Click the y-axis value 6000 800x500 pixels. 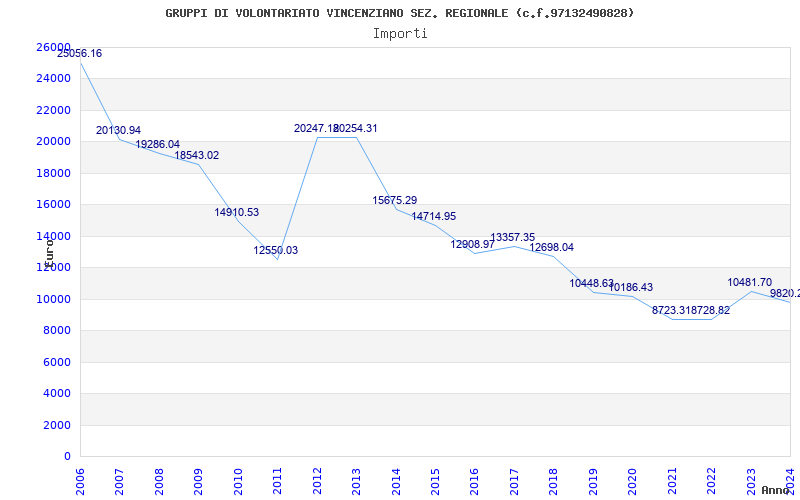click(57, 362)
